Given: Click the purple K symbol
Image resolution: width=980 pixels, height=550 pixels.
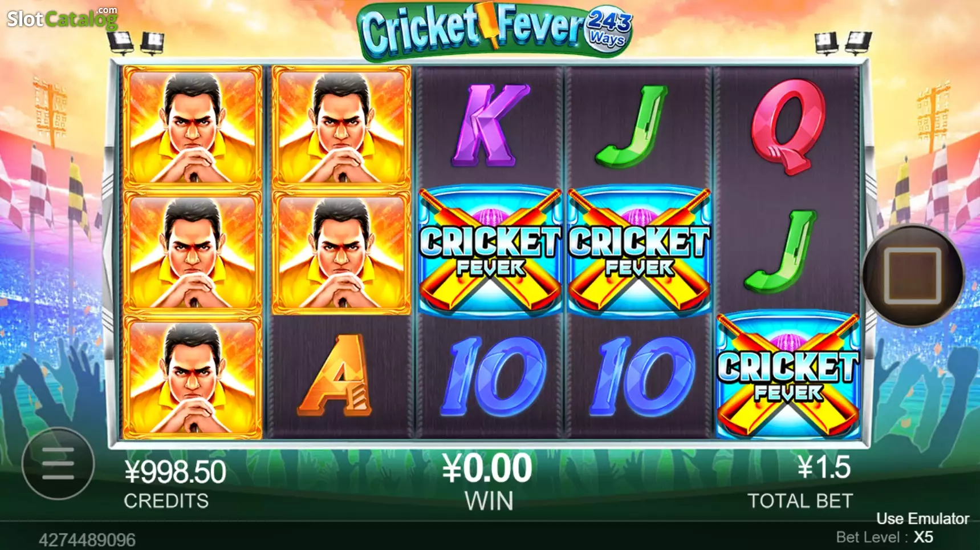Looking at the screenshot, I should click(x=490, y=126).
